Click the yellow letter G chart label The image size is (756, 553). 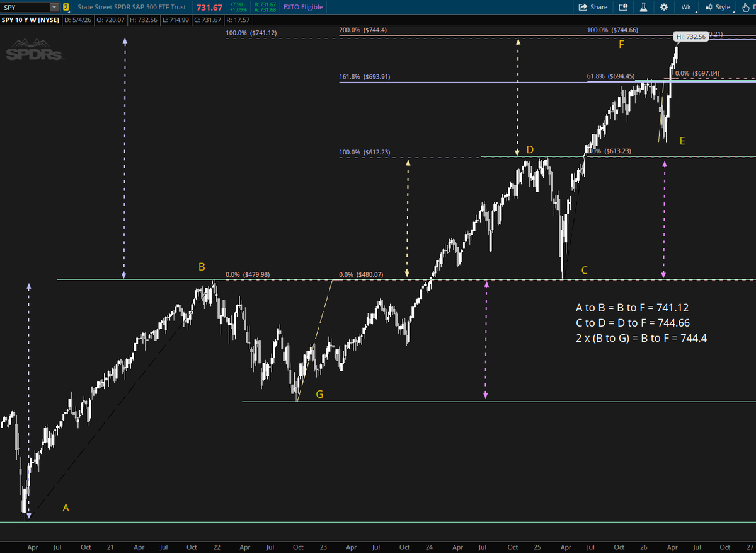tap(319, 395)
